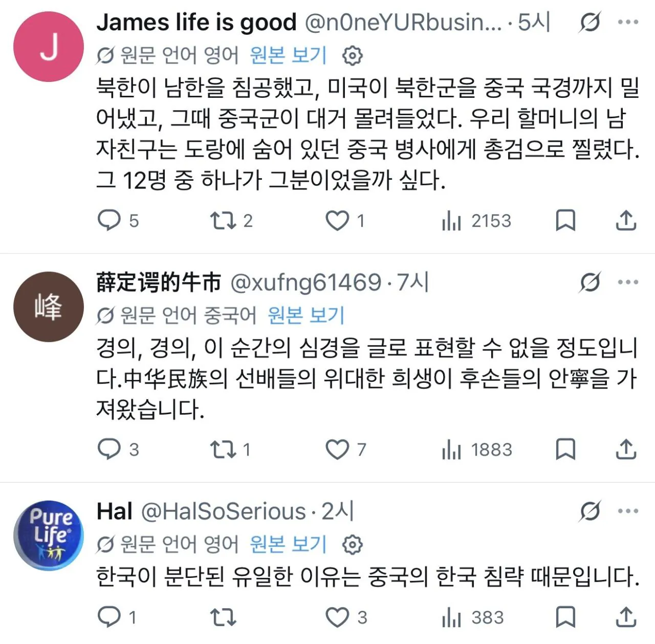Toggle Grok icon on Hal's post

pyautogui.click(x=590, y=511)
